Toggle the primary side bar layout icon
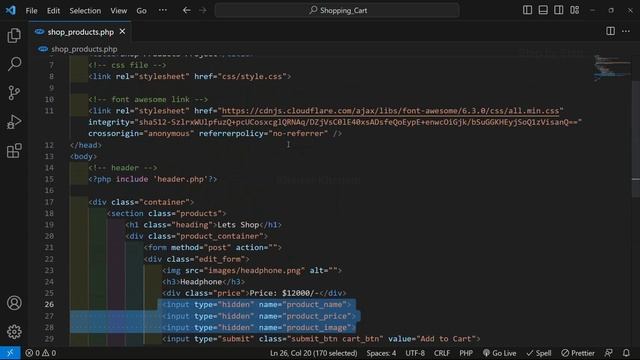Viewport: 640px width, 360px height. click(527, 10)
